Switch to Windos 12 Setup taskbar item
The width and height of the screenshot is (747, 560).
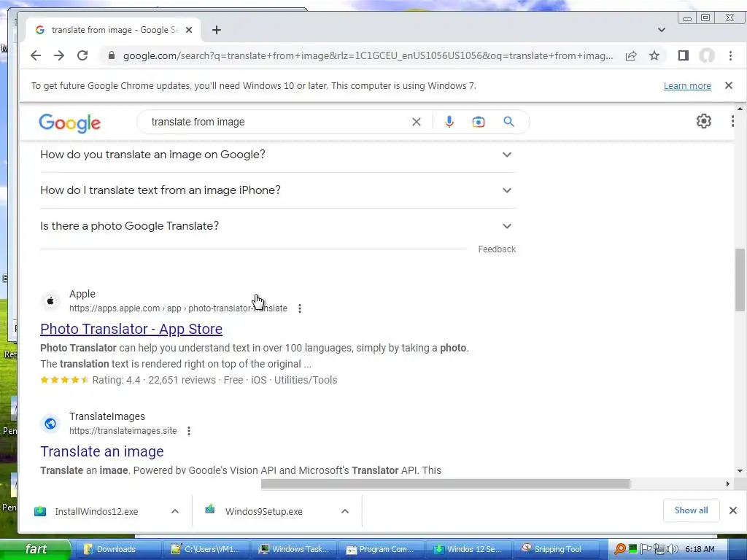click(x=468, y=550)
